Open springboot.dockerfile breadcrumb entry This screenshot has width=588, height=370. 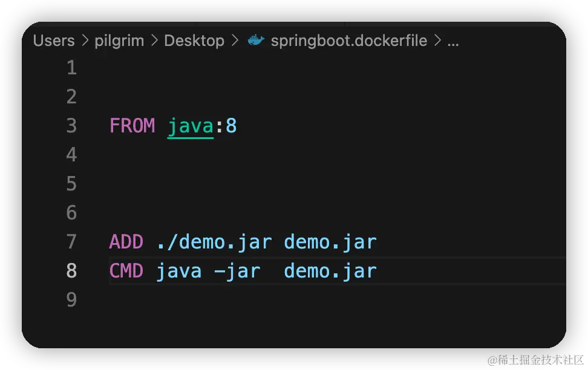[x=349, y=41]
